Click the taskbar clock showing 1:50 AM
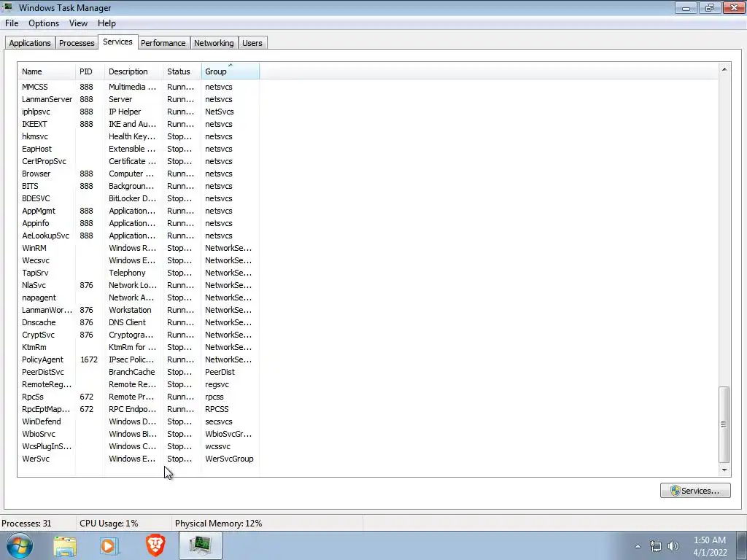 (x=709, y=546)
